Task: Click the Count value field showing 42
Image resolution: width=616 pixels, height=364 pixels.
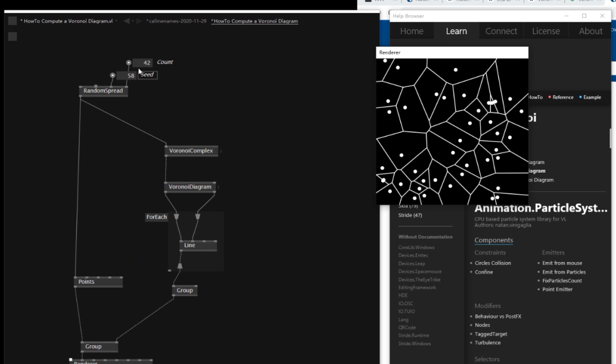Action: 142,63
